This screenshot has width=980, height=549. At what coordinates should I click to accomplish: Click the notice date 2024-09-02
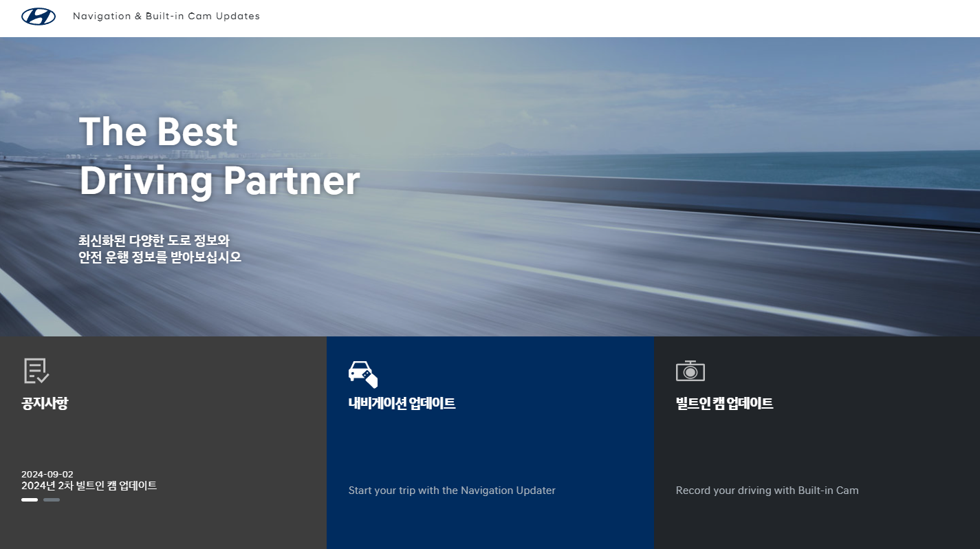(x=47, y=474)
